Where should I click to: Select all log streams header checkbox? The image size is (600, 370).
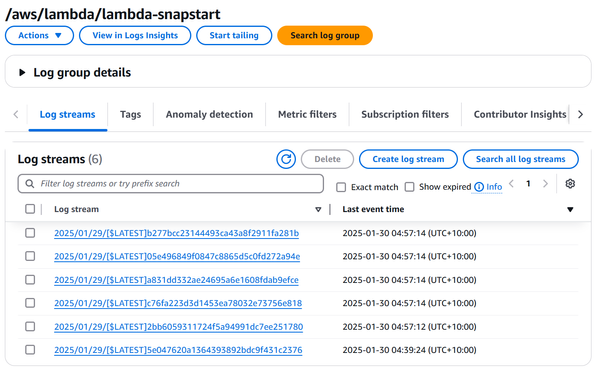point(30,209)
